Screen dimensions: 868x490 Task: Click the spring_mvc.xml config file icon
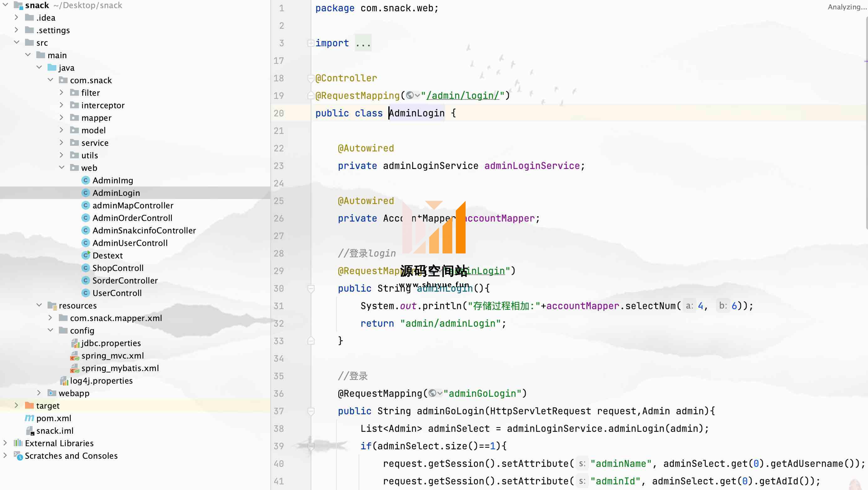(x=74, y=355)
